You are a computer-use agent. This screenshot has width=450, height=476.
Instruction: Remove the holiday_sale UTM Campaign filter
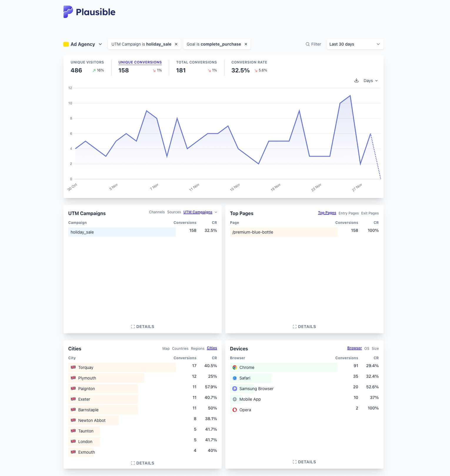(176, 44)
